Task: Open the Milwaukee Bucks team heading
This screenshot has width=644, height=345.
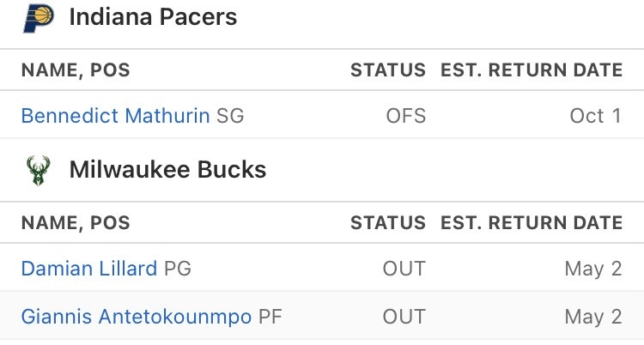Action: coord(167,170)
